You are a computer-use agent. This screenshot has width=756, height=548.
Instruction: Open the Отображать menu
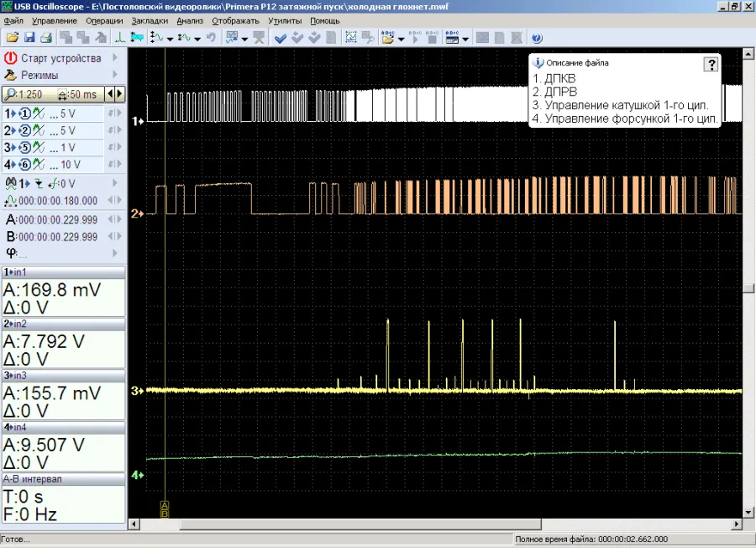pos(236,21)
